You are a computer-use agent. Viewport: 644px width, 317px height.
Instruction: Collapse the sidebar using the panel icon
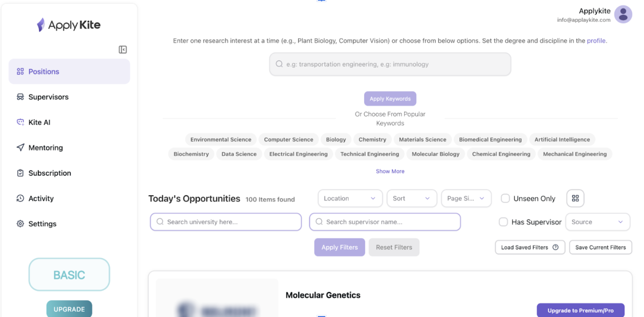click(x=123, y=50)
